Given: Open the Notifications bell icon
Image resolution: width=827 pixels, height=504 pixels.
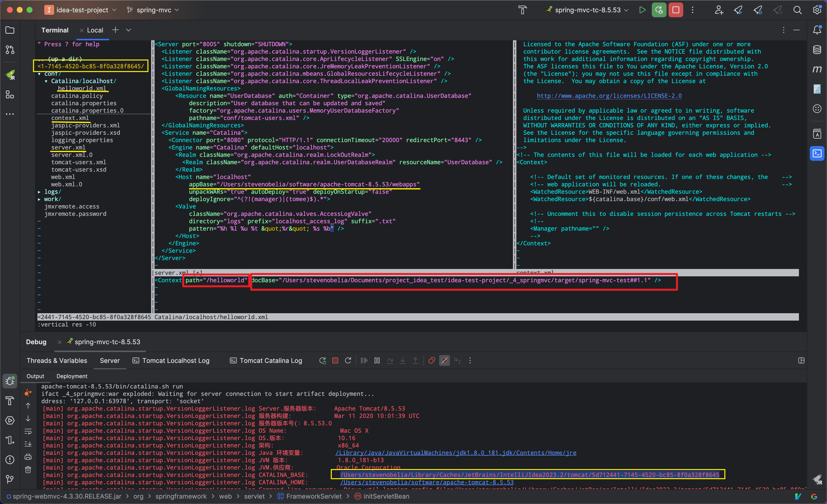Looking at the screenshot, I should (817, 30).
